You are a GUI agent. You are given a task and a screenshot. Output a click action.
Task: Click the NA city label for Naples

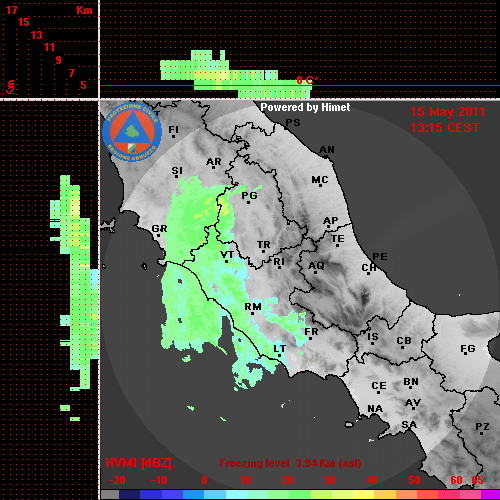tap(375, 409)
